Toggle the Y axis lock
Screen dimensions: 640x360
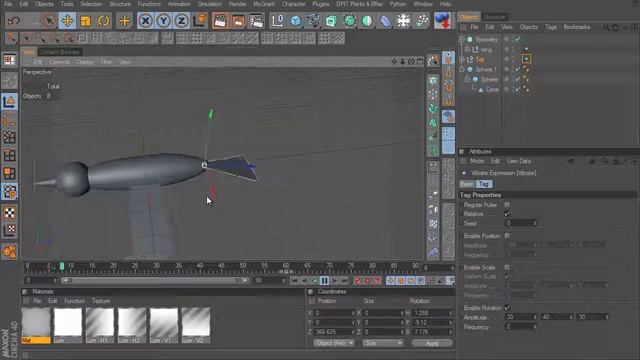163,21
